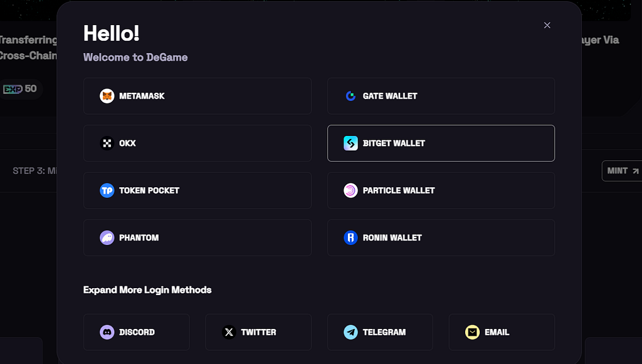The width and height of the screenshot is (642, 364).
Task: Click the OKX checkered logo icon
Action: coord(107,143)
